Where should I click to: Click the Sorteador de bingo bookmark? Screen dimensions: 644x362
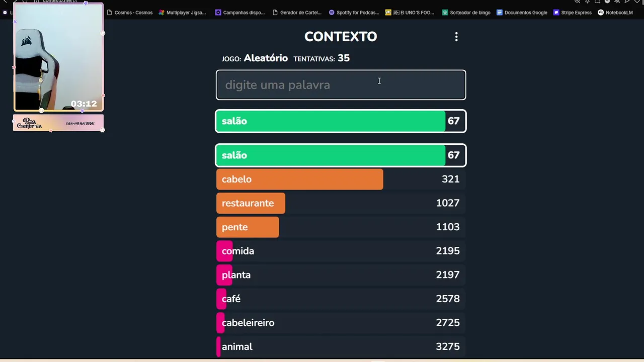[x=466, y=13]
